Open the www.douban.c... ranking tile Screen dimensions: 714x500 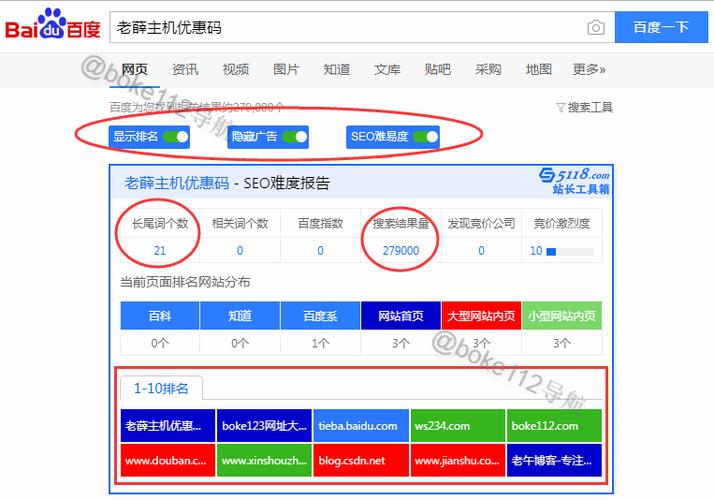168,460
